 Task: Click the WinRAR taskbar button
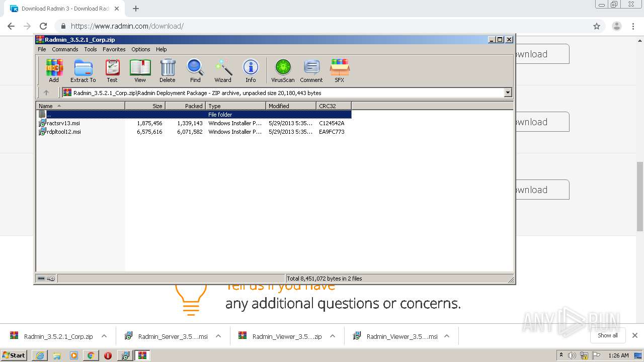pos(142,355)
